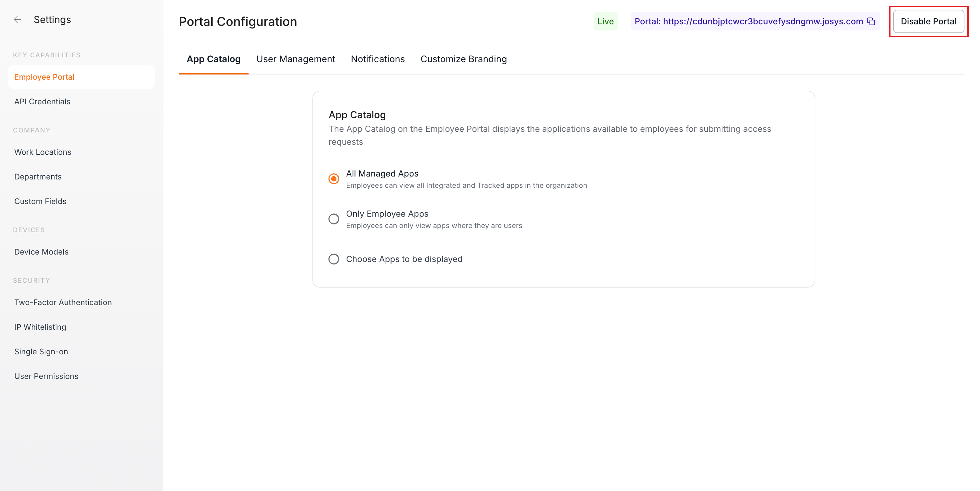
Task: Copy the portal URL with the copy icon
Action: 871,21
